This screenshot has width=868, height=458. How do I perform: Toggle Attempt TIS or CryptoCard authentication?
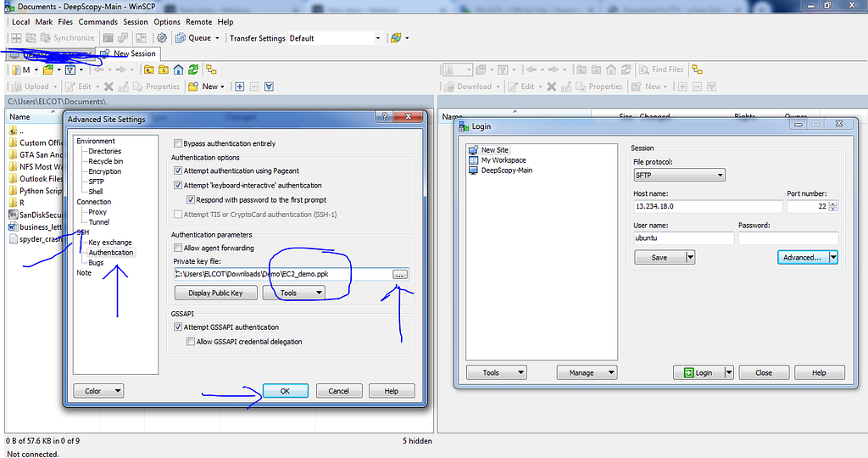(178, 214)
